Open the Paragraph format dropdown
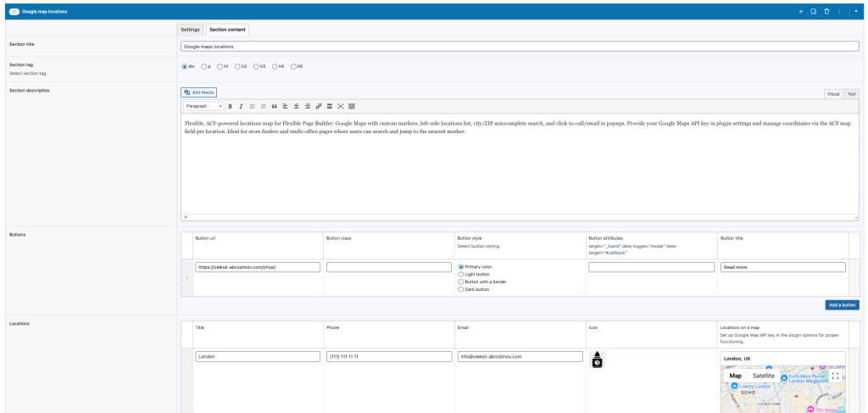This screenshot has height=413, width=868. point(203,106)
